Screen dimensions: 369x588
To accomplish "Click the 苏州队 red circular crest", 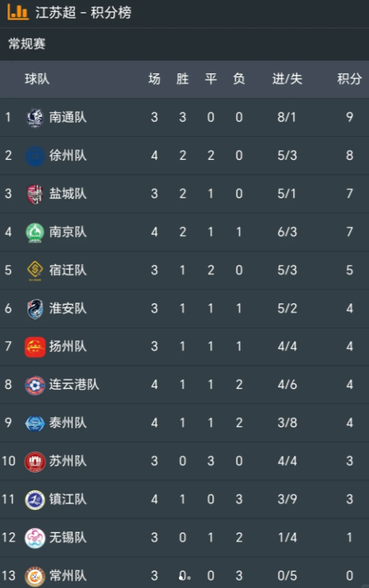I will 35,462.
